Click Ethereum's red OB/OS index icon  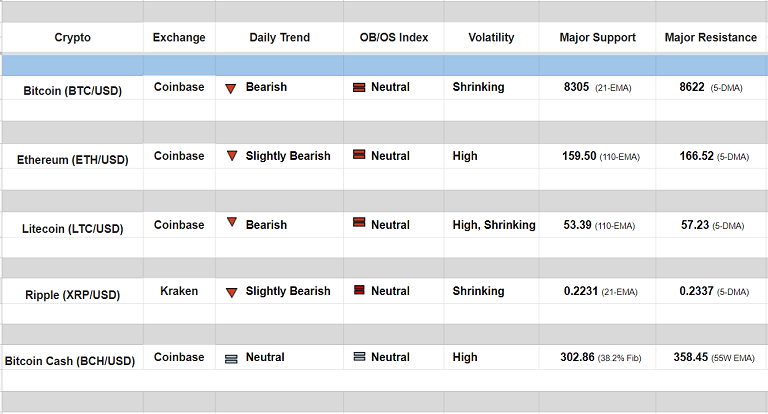point(359,156)
